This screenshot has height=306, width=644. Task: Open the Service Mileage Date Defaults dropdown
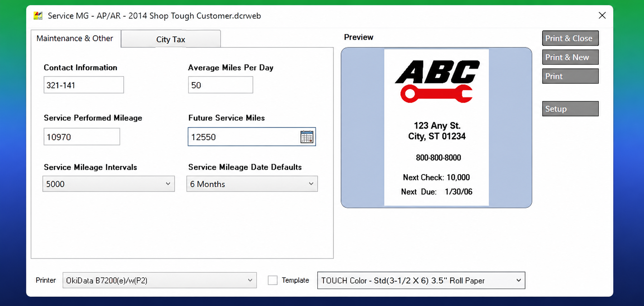point(252,184)
